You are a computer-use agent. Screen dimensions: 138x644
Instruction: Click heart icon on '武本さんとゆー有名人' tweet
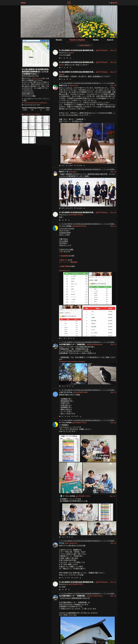pos(67,68)
